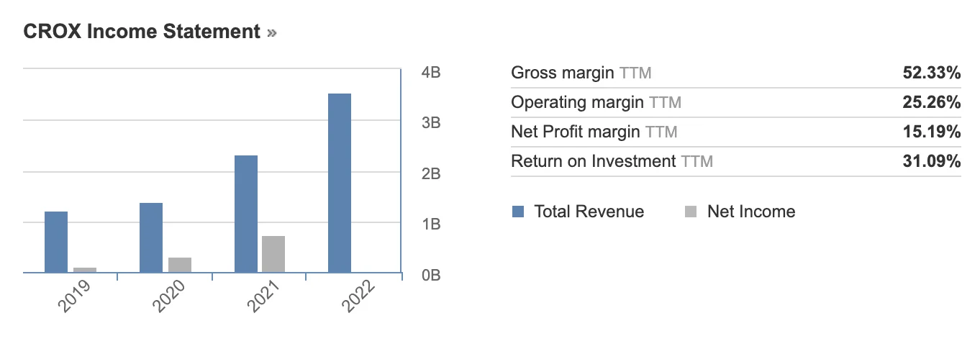Select the 2020 Total Revenue bar
This screenshot has width=980, height=354.
151,237
